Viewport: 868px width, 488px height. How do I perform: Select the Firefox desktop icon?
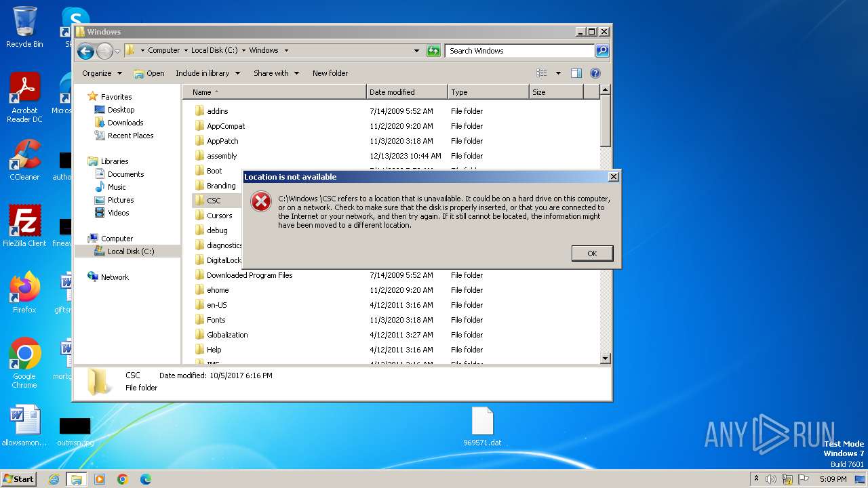click(x=24, y=293)
